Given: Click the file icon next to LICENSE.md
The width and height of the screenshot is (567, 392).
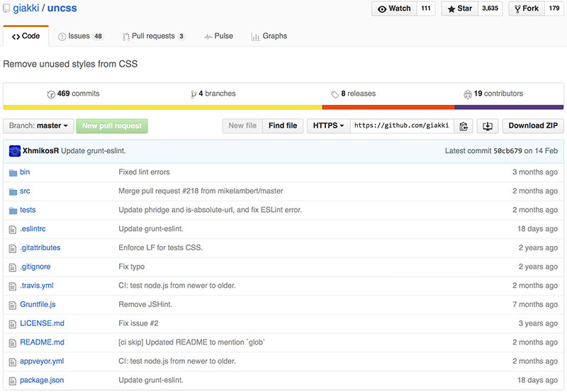Looking at the screenshot, I should [x=13, y=324].
